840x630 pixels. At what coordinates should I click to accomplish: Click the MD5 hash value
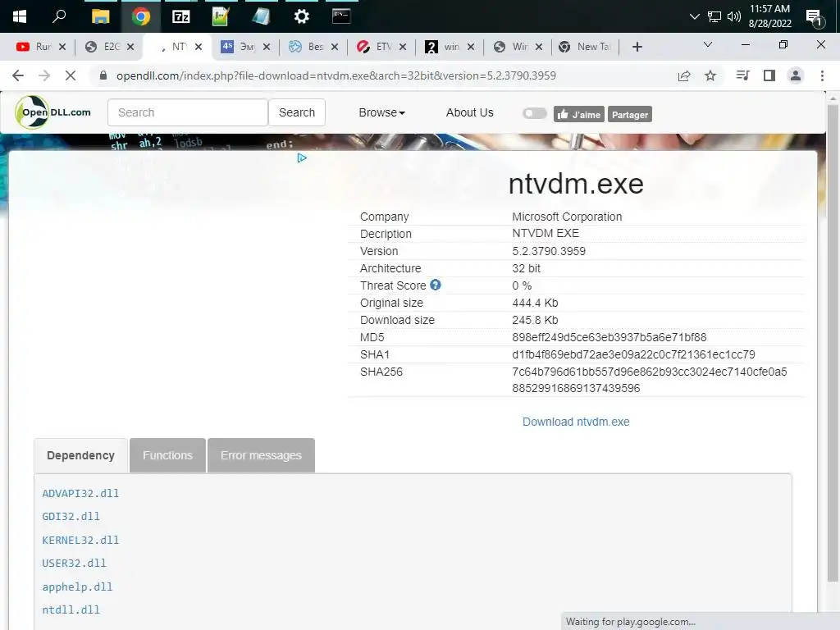pyautogui.click(x=609, y=337)
